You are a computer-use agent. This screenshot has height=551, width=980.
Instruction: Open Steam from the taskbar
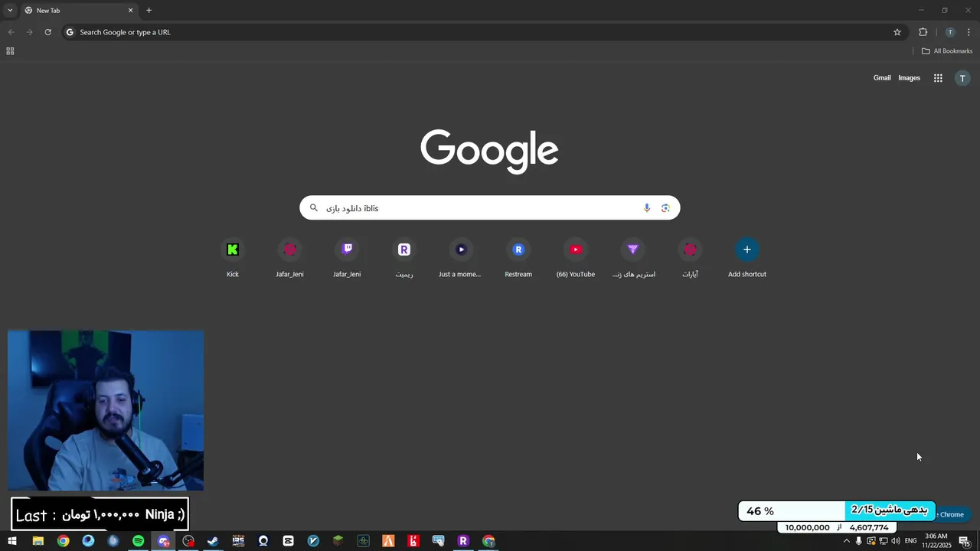213,541
